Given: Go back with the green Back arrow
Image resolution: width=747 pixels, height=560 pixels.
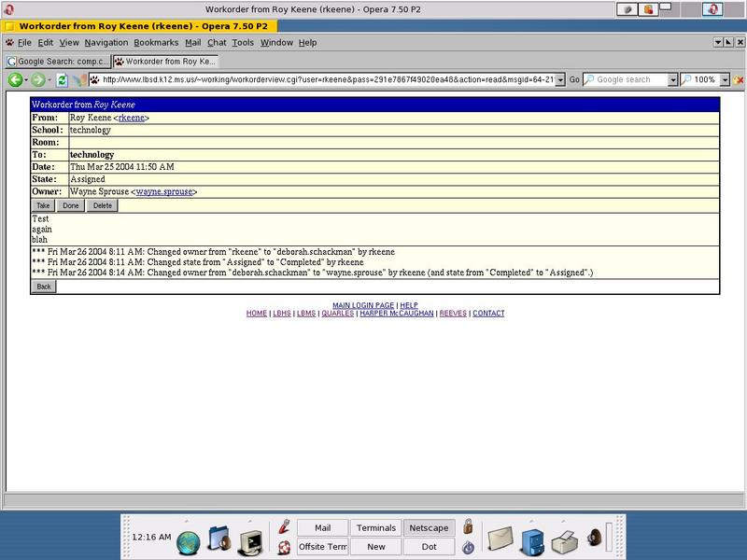Looking at the screenshot, I should (x=15, y=80).
